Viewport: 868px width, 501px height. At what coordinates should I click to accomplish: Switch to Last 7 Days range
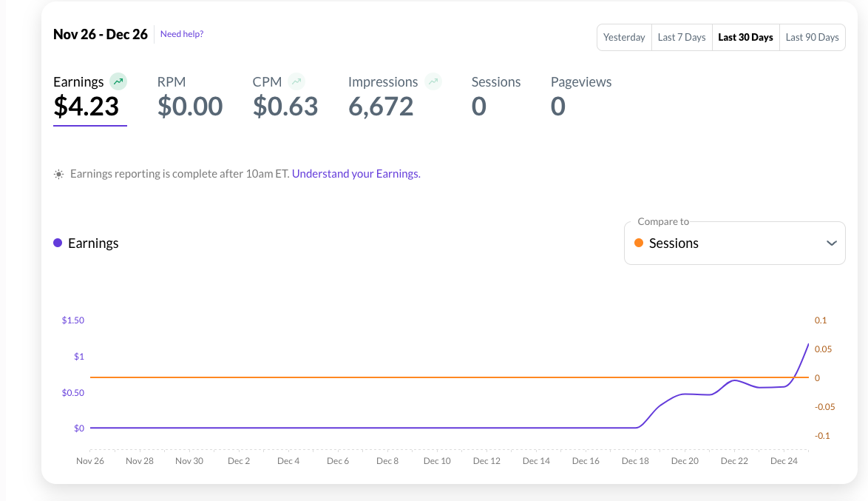point(682,37)
